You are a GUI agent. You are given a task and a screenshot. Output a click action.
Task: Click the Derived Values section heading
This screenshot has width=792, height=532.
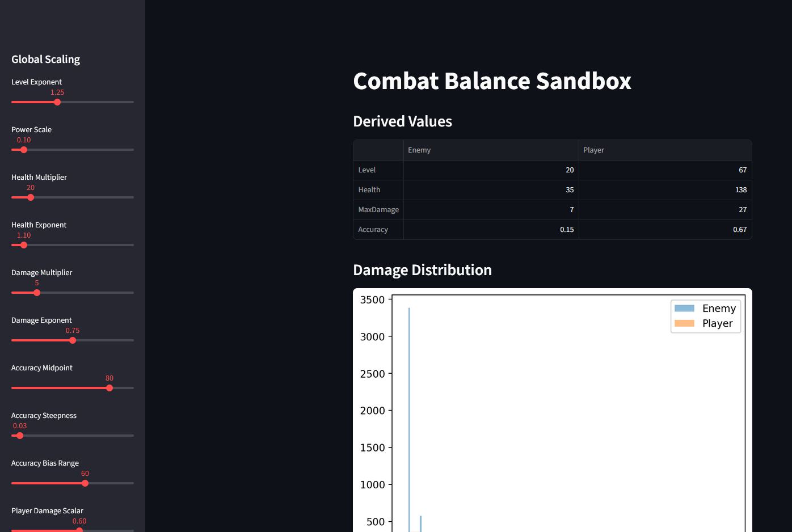click(x=402, y=121)
